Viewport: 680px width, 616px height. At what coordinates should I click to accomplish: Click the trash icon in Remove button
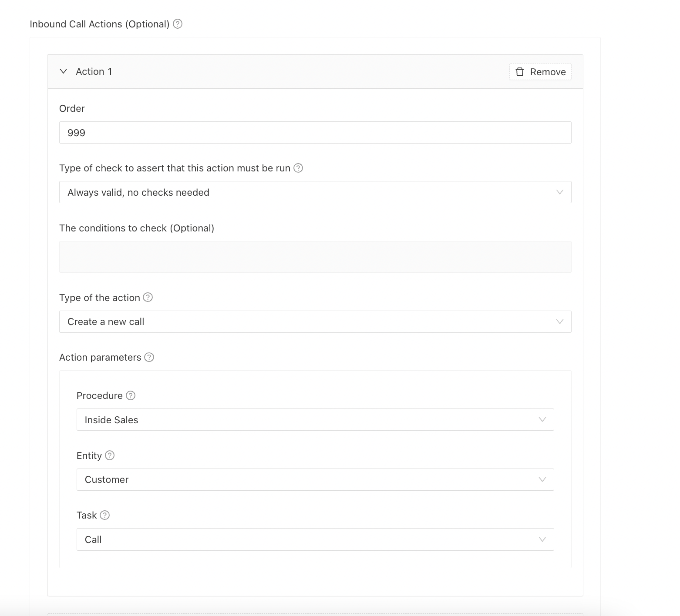[520, 72]
